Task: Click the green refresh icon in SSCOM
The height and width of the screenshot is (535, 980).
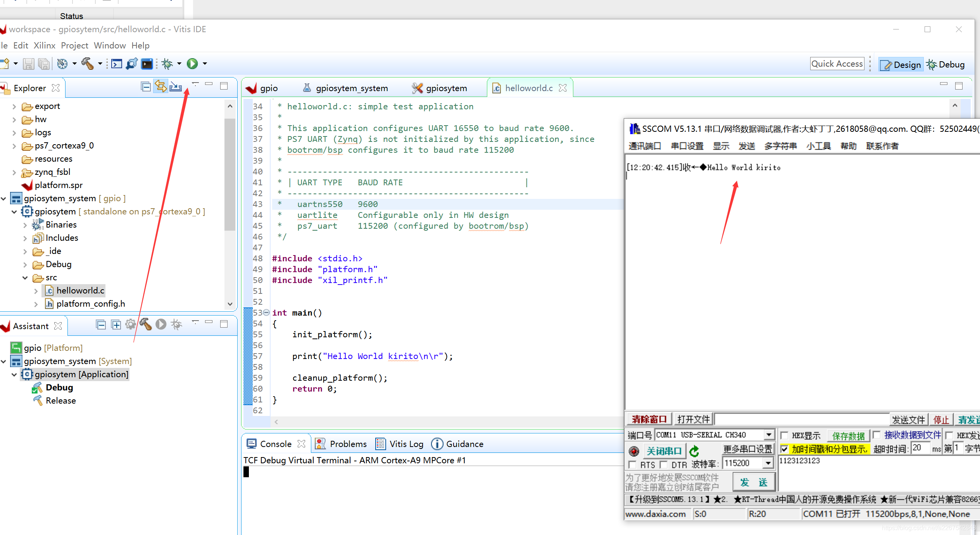Action: point(694,451)
